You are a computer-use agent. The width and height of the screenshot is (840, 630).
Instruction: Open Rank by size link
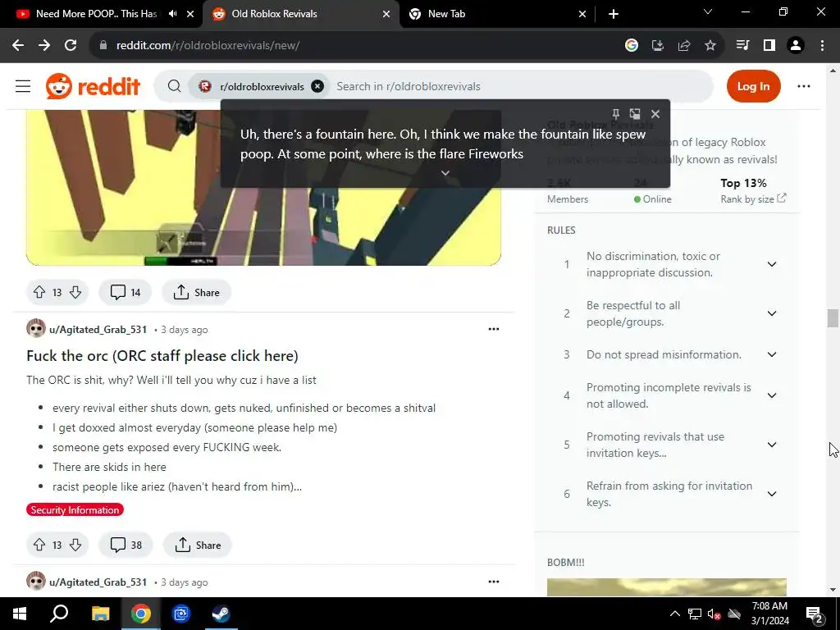point(753,199)
